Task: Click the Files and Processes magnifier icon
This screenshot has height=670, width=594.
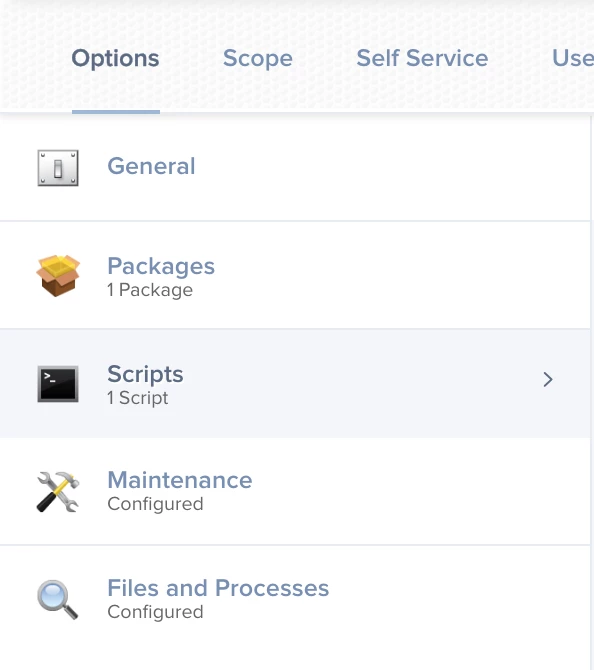Action: click(x=58, y=599)
